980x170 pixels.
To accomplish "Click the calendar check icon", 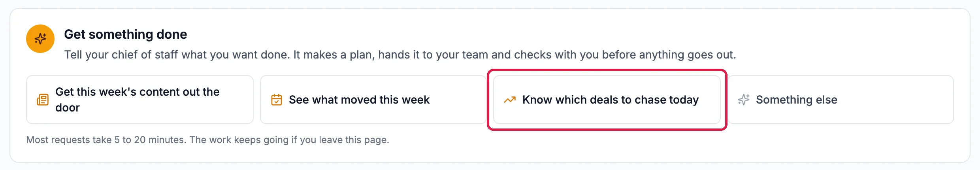I will [x=277, y=100].
